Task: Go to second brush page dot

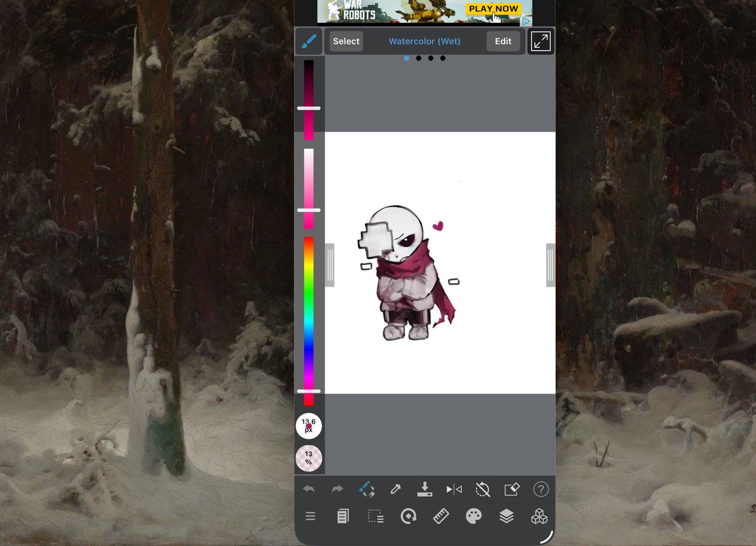Action: (x=418, y=58)
